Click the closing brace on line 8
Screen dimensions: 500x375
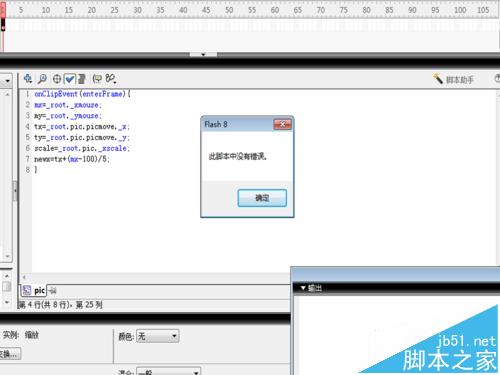click(36, 170)
